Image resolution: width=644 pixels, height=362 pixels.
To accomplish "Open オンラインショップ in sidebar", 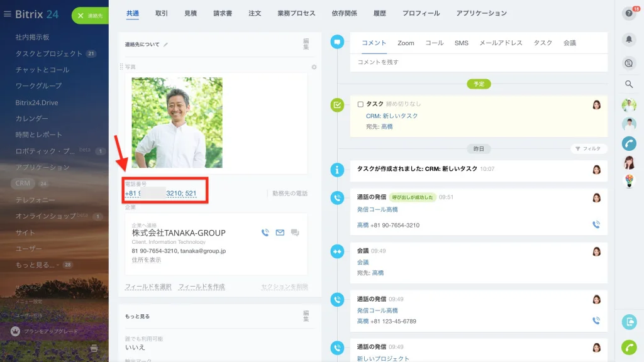I will [45, 216].
